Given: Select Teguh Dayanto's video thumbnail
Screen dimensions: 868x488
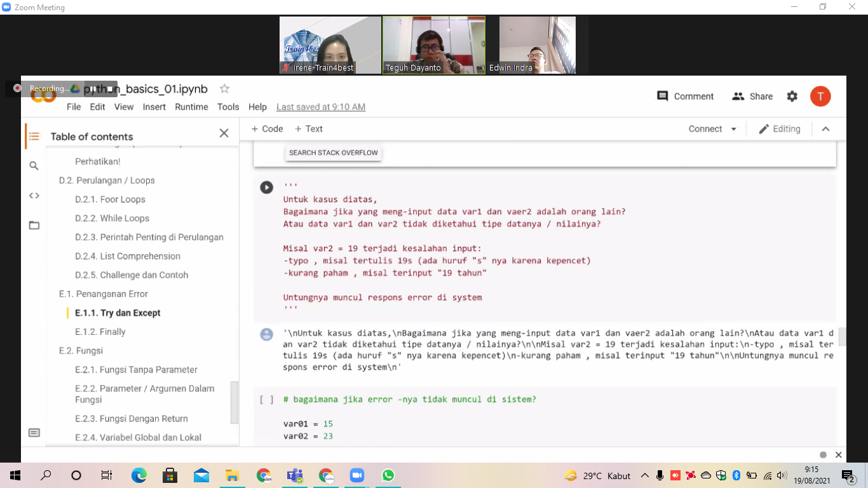Looking at the screenshot, I should 434,45.
